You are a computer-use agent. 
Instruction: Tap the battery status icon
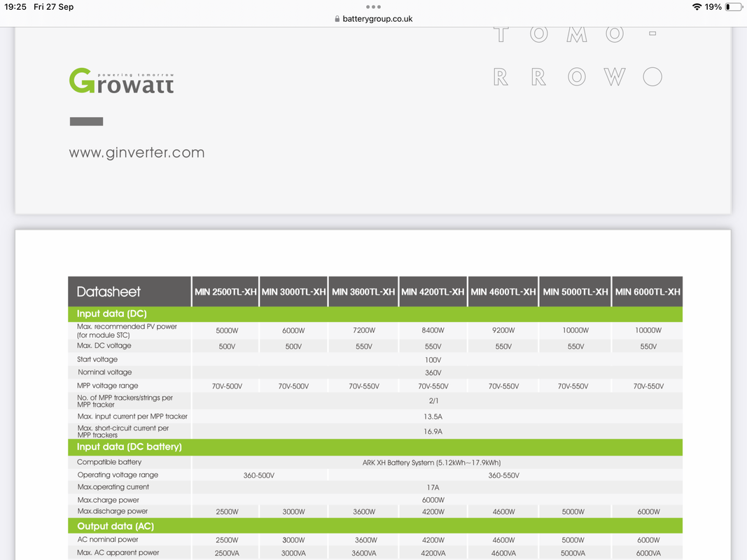(x=734, y=7)
